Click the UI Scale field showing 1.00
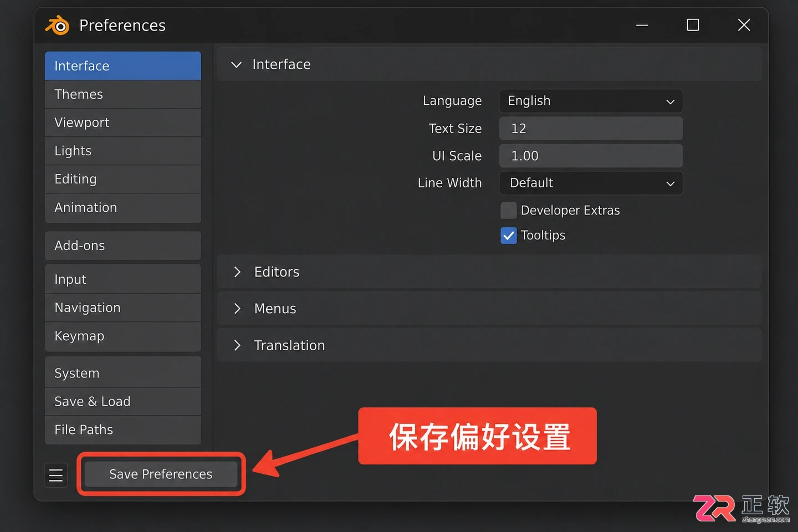This screenshot has height=532, width=798. click(x=591, y=156)
